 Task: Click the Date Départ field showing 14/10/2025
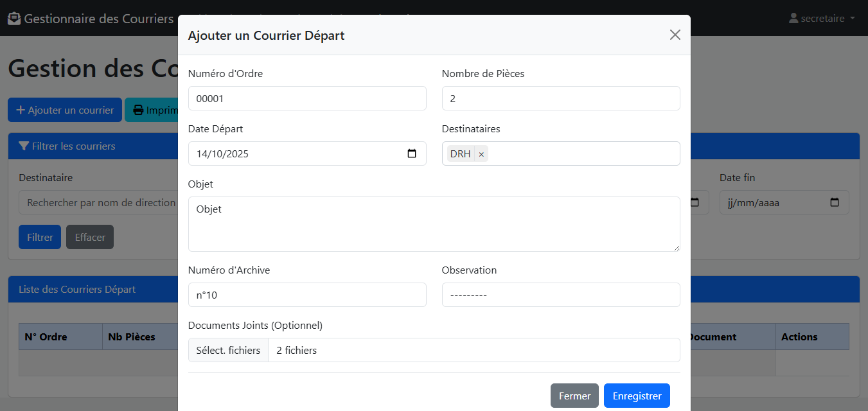pos(307,153)
